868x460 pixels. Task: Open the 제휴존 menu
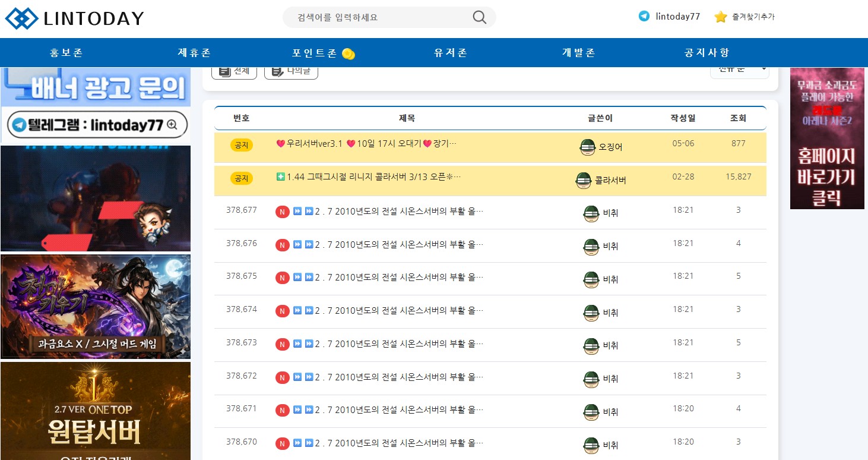point(194,53)
